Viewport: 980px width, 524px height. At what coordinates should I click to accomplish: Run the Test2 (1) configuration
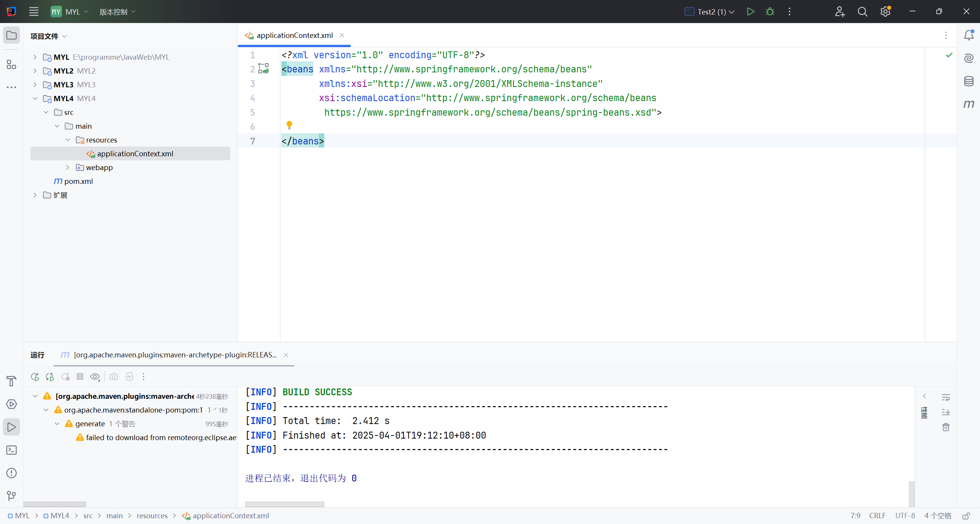750,11
